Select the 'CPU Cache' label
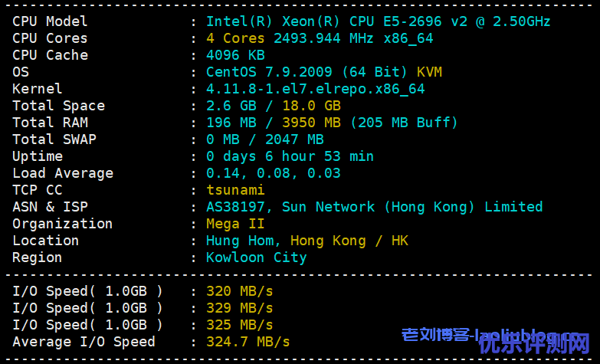 pyautogui.click(x=50, y=55)
